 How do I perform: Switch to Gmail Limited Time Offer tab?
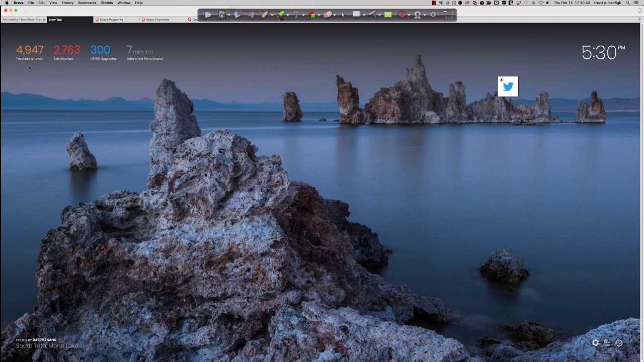[24, 20]
